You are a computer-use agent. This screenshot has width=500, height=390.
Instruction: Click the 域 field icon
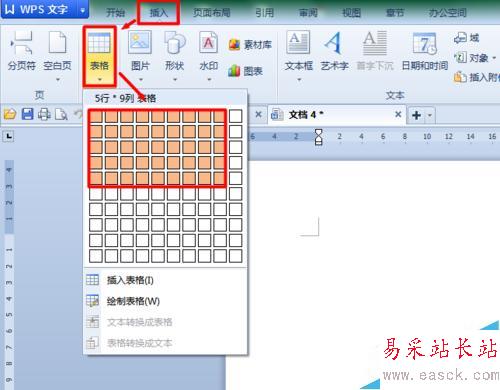460,38
